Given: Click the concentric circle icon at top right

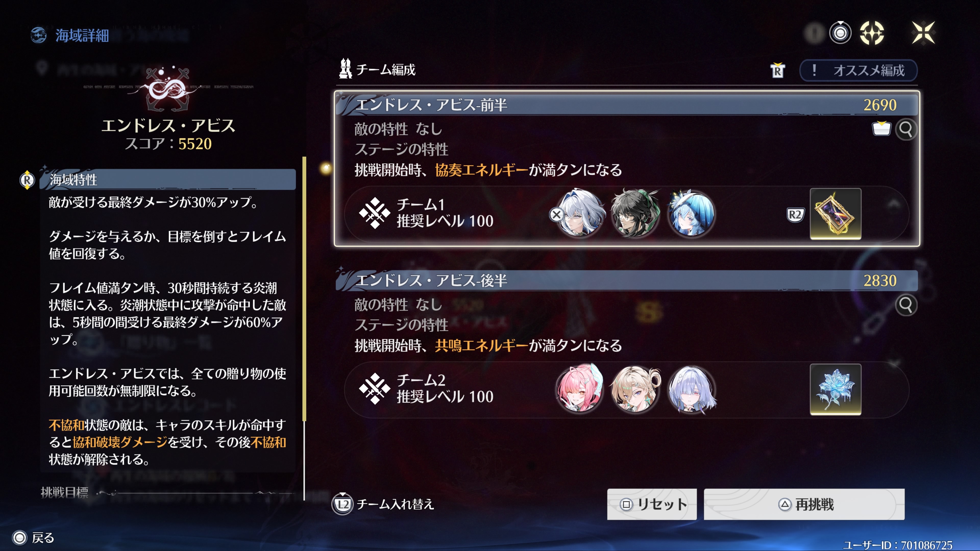Looking at the screenshot, I should click(x=840, y=33).
